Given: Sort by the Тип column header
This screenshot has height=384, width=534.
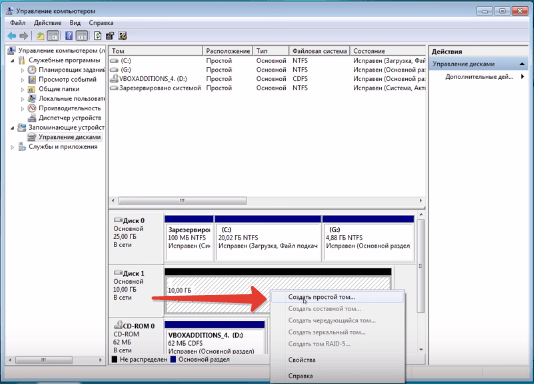Looking at the screenshot, I should click(271, 51).
